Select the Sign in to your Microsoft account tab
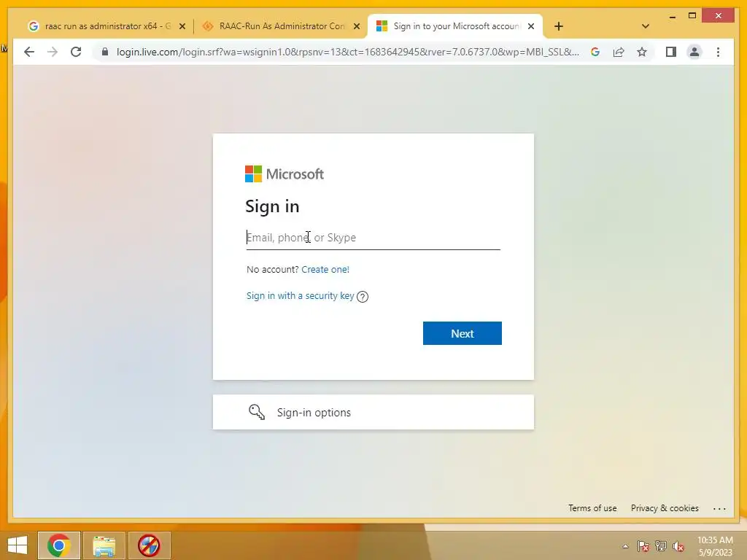The height and width of the screenshot is (560, 747). pyautogui.click(x=455, y=26)
